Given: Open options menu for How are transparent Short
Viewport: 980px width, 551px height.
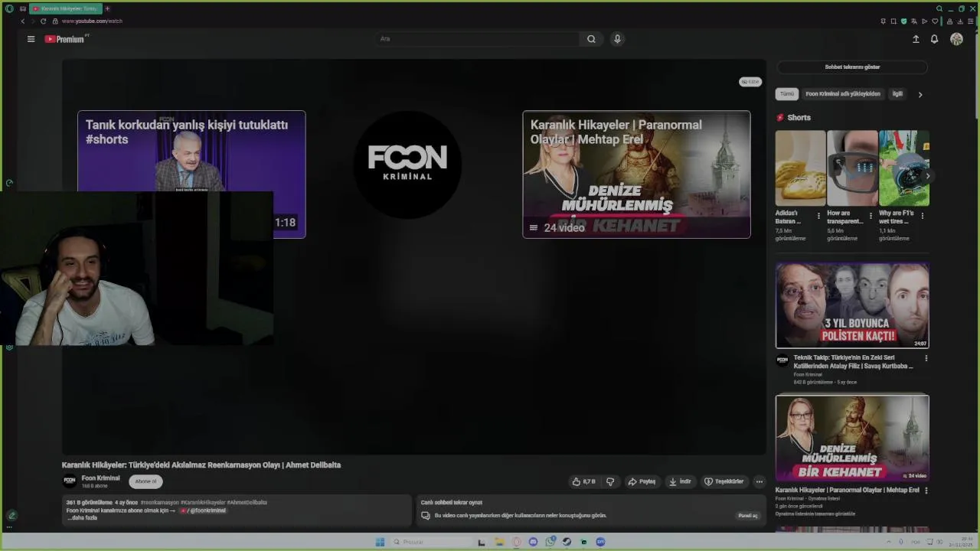Looking at the screenshot, I should click(871, 217).
